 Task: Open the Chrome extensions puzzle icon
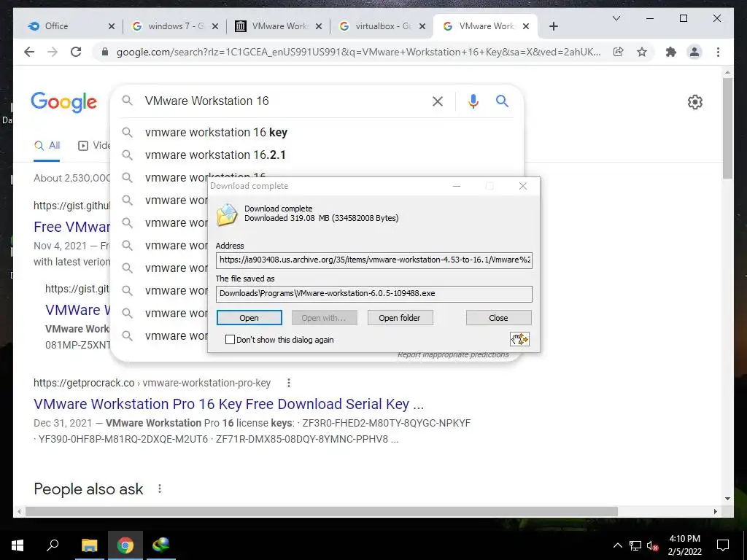(x=671, y=52)
